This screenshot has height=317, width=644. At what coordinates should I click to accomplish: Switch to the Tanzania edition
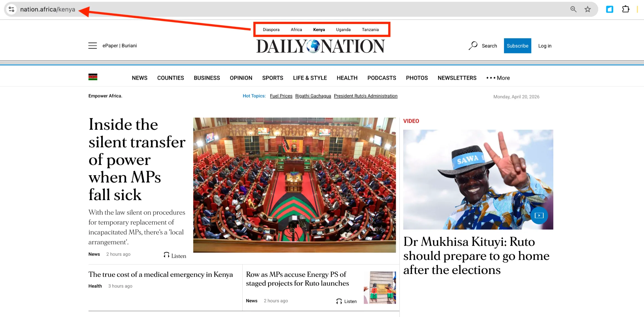point(370,30)
